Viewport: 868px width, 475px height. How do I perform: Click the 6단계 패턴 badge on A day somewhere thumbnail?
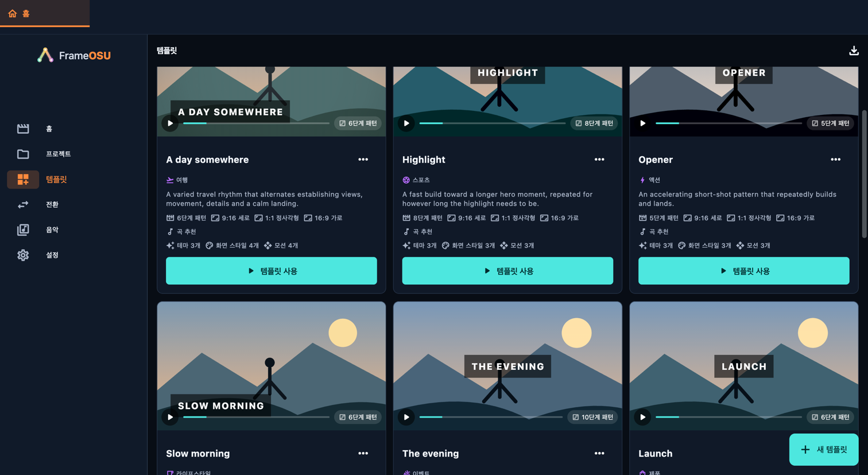pyautogui.click(x=358, y=123)
